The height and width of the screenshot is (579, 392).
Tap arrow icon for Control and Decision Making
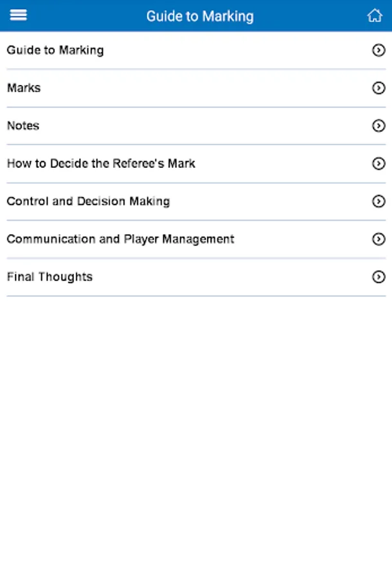tap(379, 201)
